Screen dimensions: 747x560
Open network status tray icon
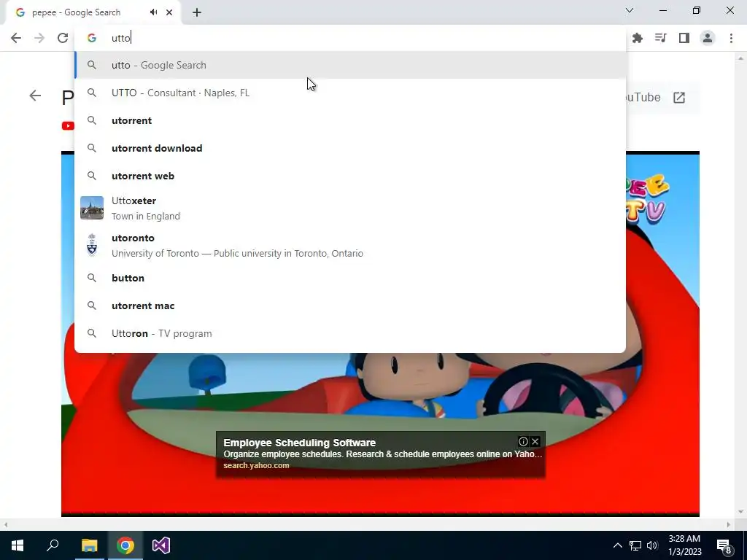635,545
